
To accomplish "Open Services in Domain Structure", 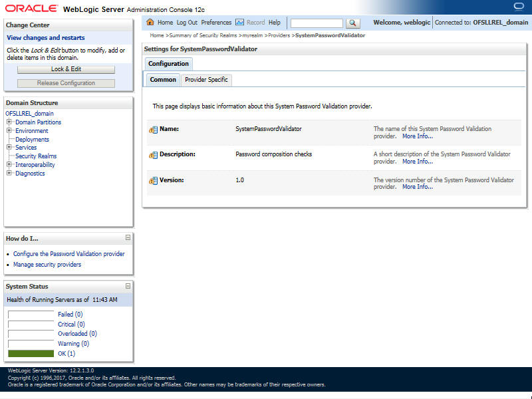I will (26, 147).
